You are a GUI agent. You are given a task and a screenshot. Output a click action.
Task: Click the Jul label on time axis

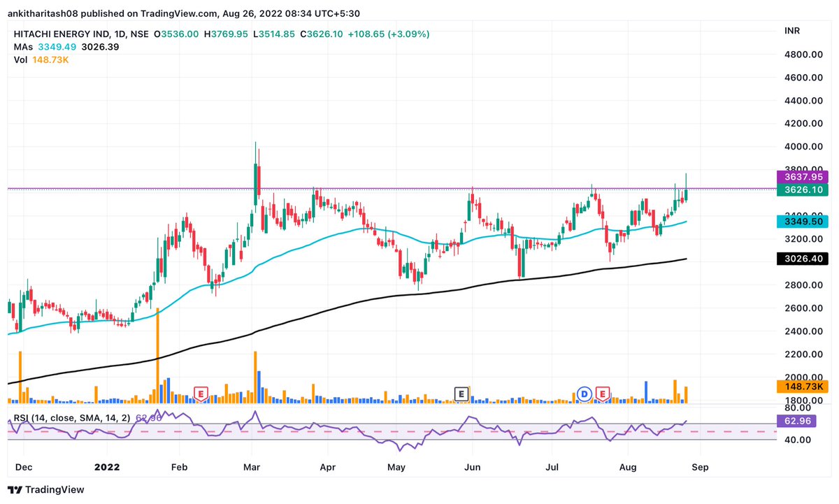553,467
